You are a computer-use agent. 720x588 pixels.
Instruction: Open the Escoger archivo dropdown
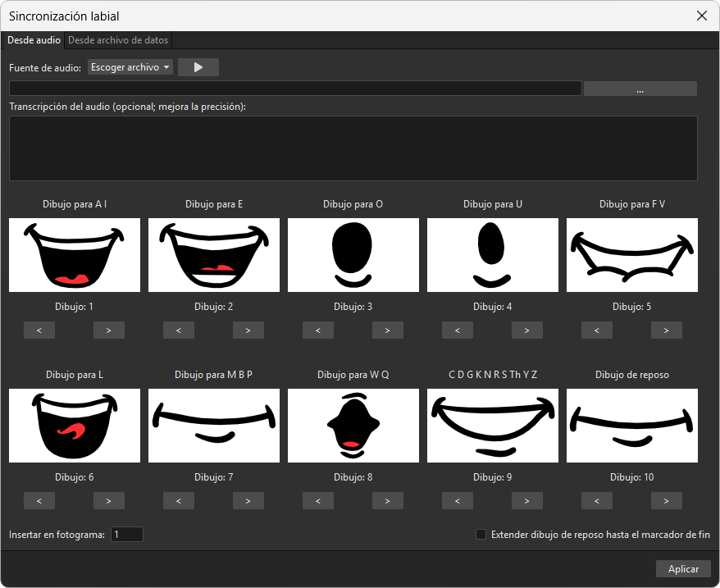click(130, 67)
